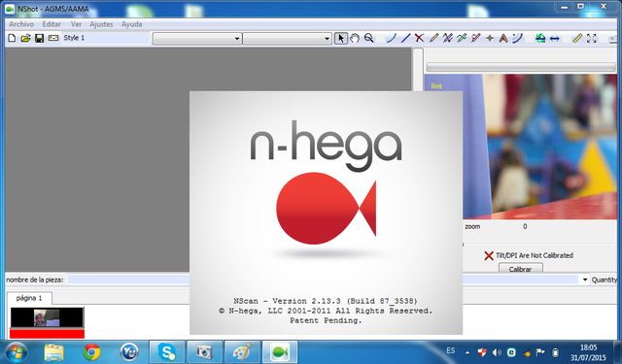Select the pencil tool
This screenshot has width=622, height=364.
(433, 38)
